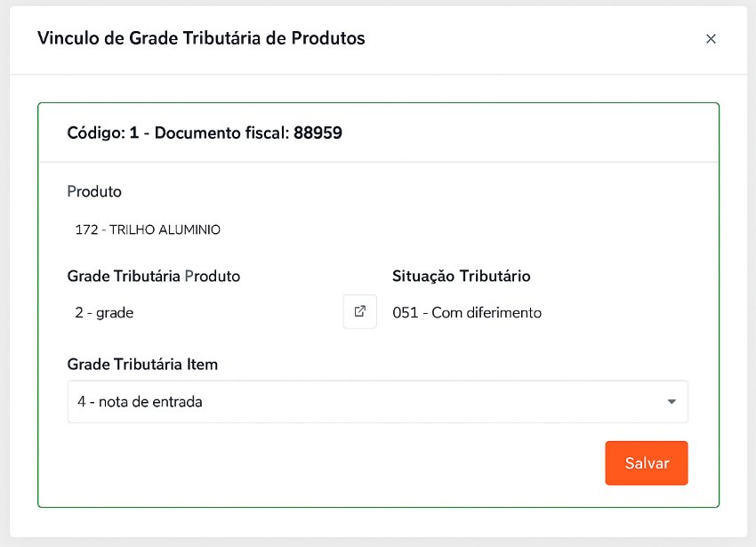The width and height of the screenshot is (756, 547).
Task: Click the "Grade Tributária Item" label
Action: [142, 364]
